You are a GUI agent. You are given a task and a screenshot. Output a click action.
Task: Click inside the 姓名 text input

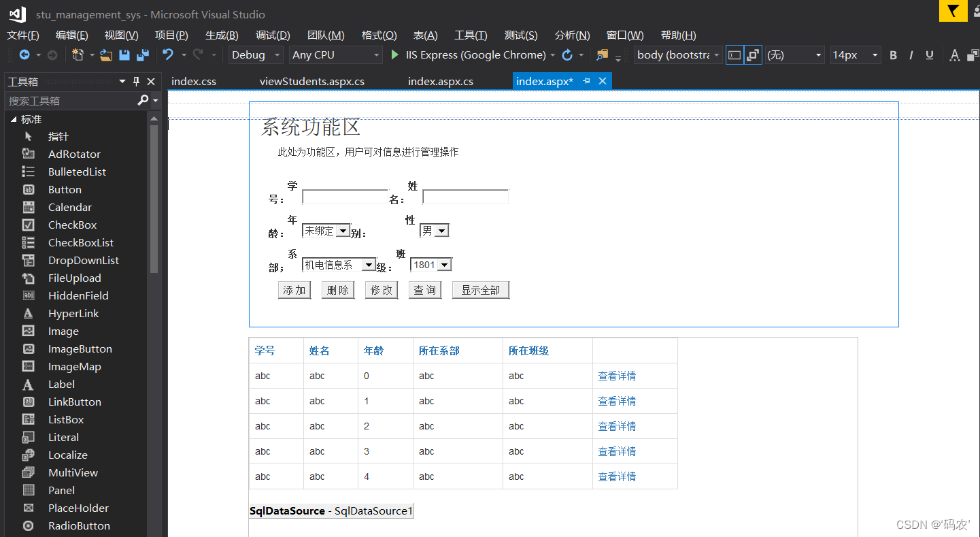click(466, 197)
